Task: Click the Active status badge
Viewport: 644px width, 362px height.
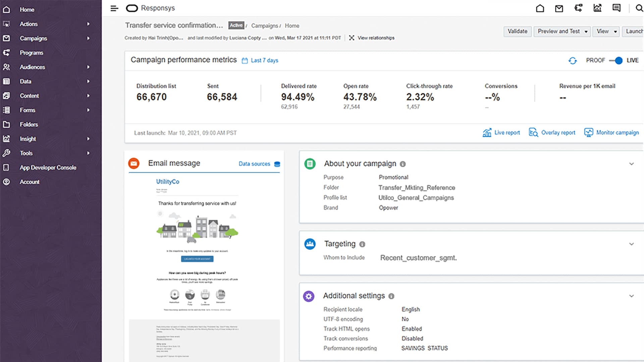Action: pyautogui.click(x=236, y=25)
